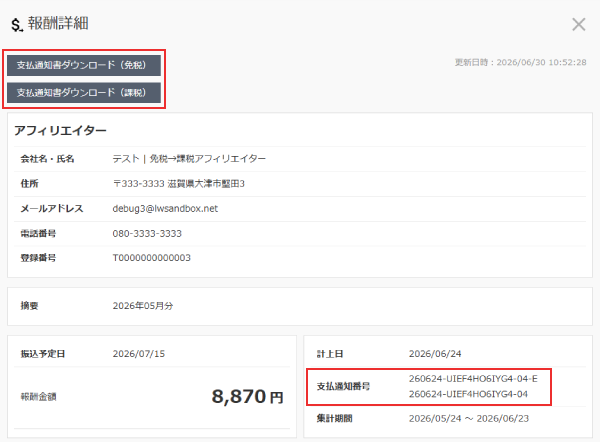Click the 摘要 label
This screenshot has height=442, width=600.
tap(29, 306)
